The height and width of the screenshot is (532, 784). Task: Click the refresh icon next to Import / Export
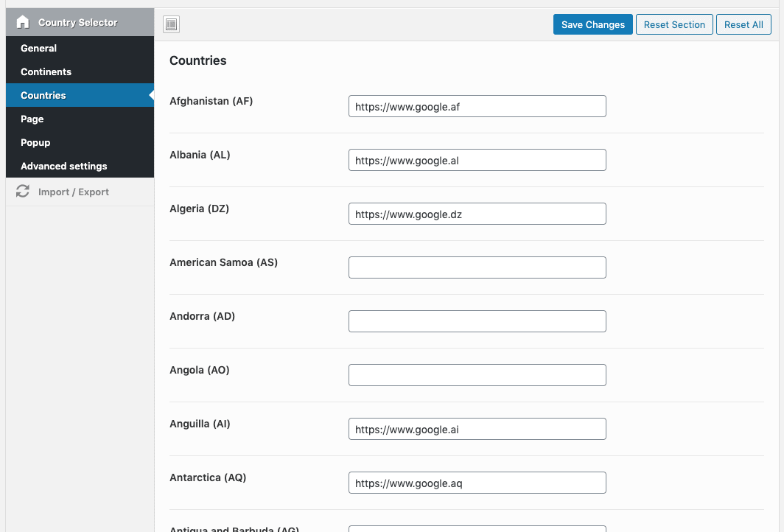point(22,191)
